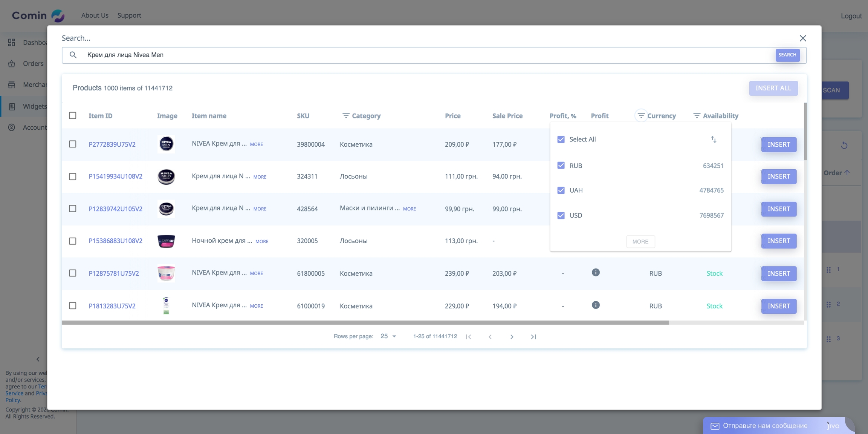The width and height of the screenshot is (868, 434).
Task: Click the refresh icon behind dialog
Action: tap(844, 145)
